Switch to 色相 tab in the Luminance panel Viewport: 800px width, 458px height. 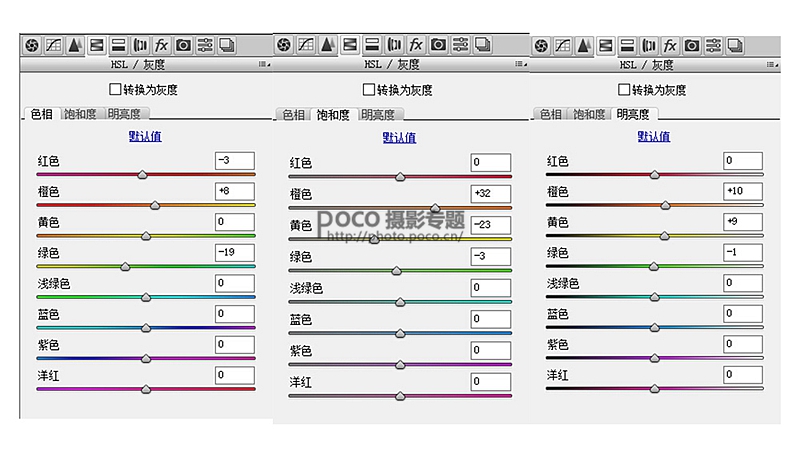coord(551,114)
